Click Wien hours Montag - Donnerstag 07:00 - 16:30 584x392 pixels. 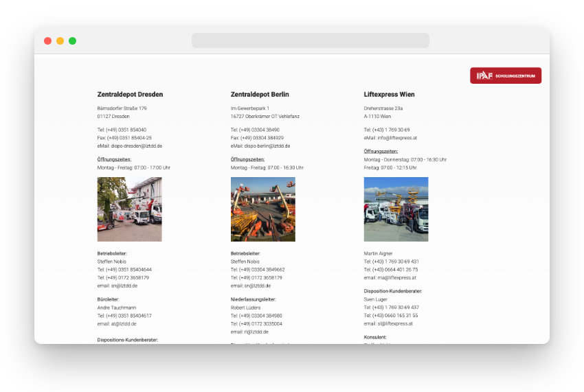405,160
